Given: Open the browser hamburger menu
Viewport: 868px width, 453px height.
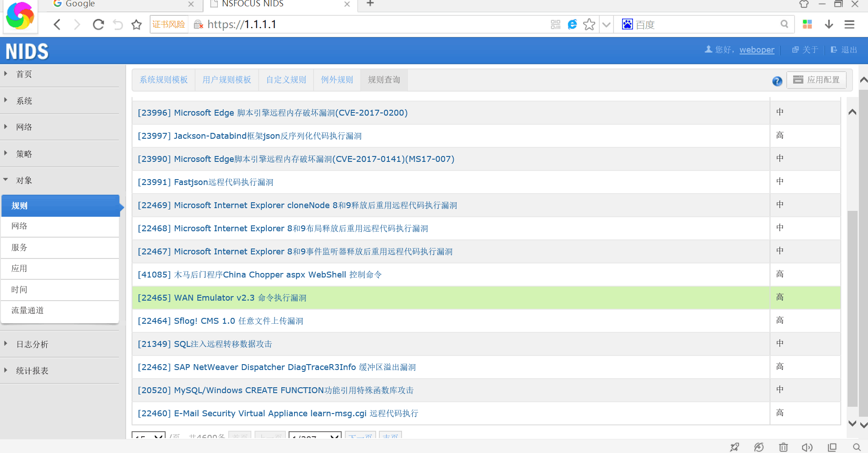Looking at the screenshot, I should click(849, 24).
